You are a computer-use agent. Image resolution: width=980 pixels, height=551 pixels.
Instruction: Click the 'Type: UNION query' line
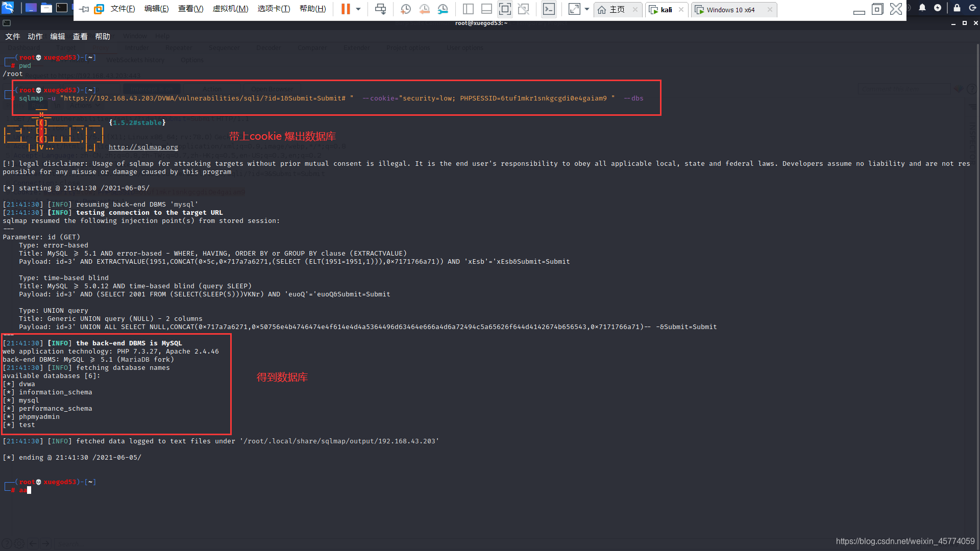(54, 311)
